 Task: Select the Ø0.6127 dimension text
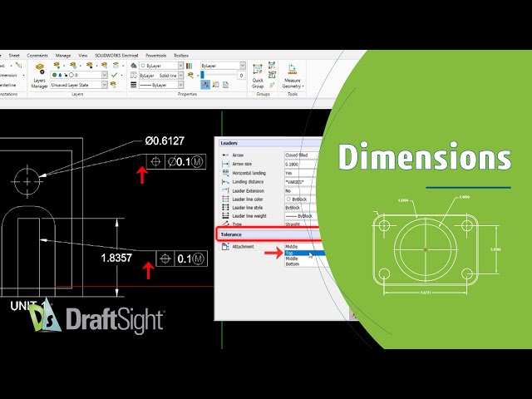click(165, 140)
